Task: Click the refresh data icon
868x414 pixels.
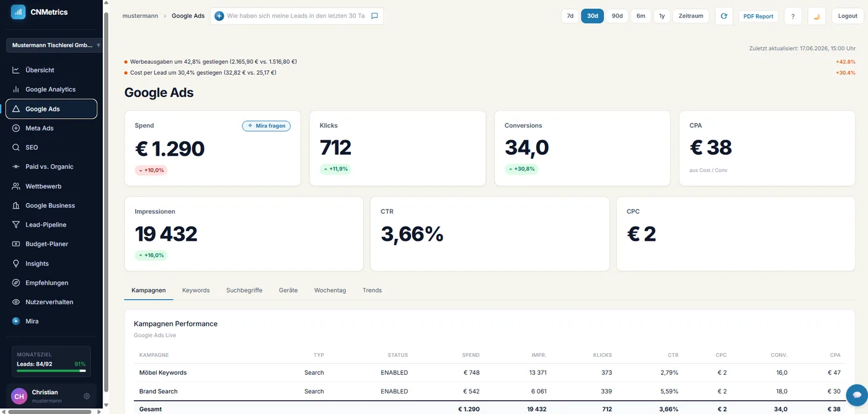Action: [724, 16]
